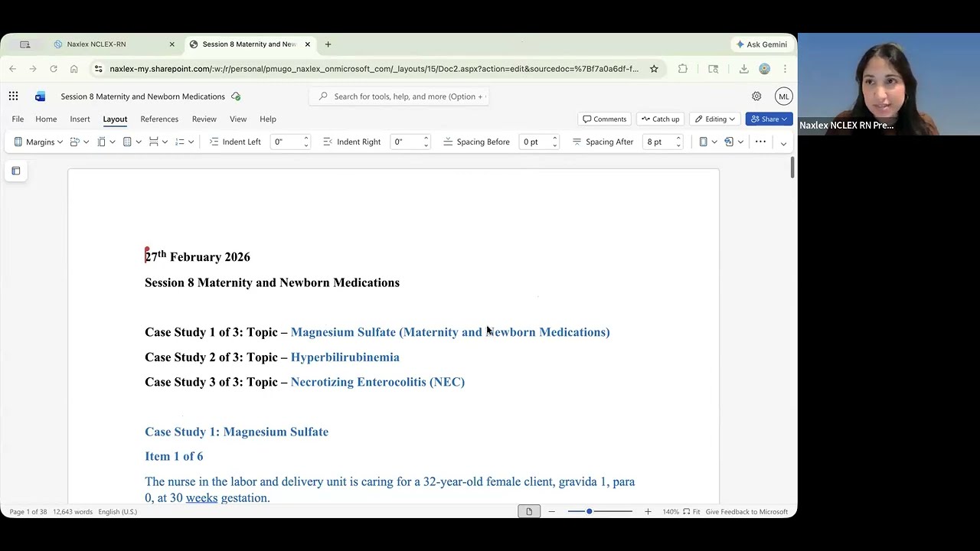
Task: Open a new browser tab
Action: pos(328,44)
